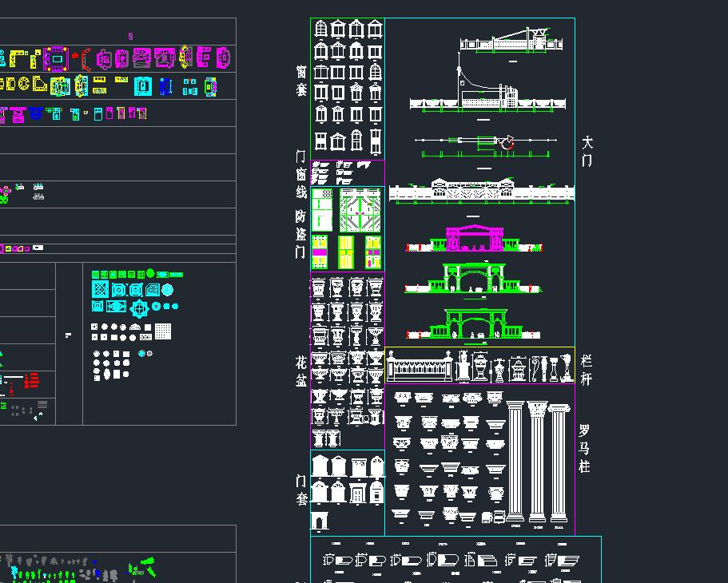Select the 栏杆 label text
The height and width of the screenshot is (583, 728).
[587, 370]
